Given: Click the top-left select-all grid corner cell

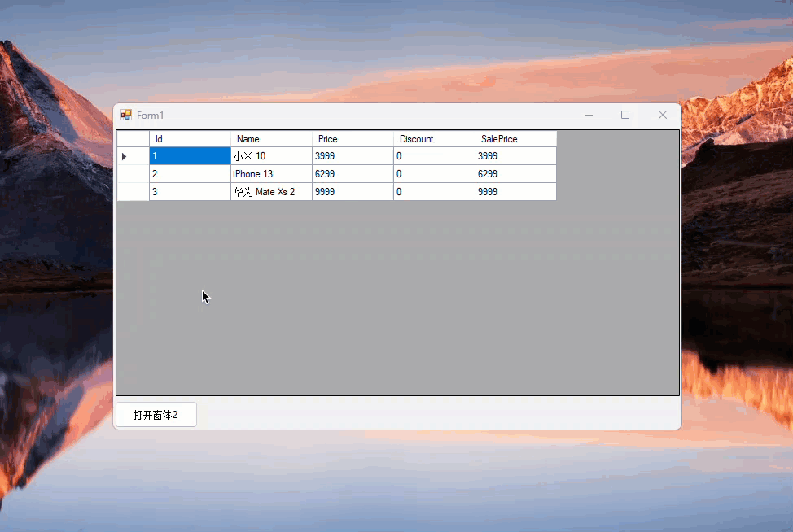Looking at the screenshot, I should coord(133,139).
